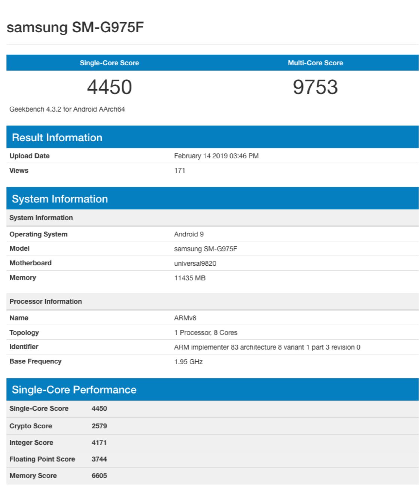Select the Single-Core Score column header
This screenshot has width=420, height=504.
[109, 63]
